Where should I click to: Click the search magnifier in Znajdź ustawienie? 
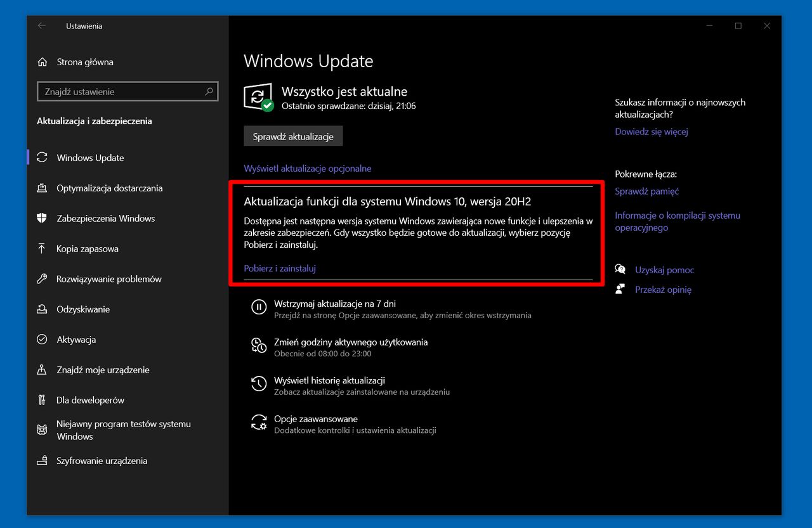pos(209,91)
